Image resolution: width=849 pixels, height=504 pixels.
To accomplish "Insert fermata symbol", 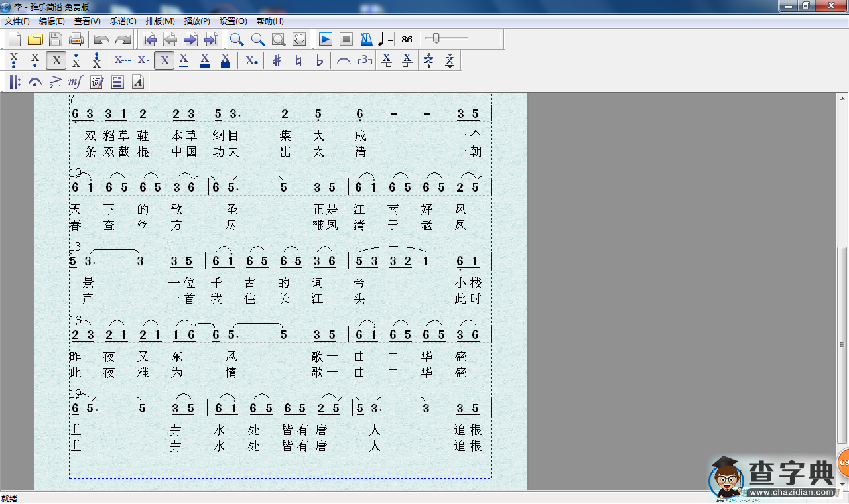I will pyautogui.click(x=35, y=82).
